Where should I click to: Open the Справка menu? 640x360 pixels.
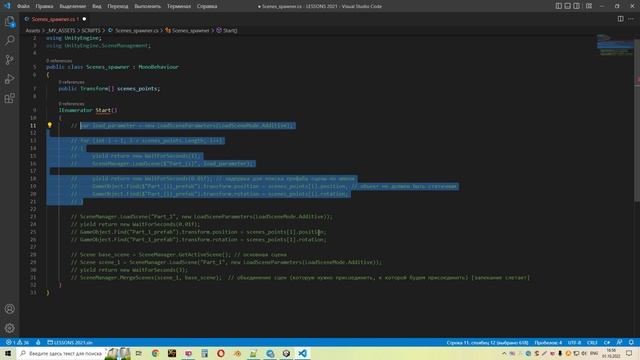pos(207,6)
